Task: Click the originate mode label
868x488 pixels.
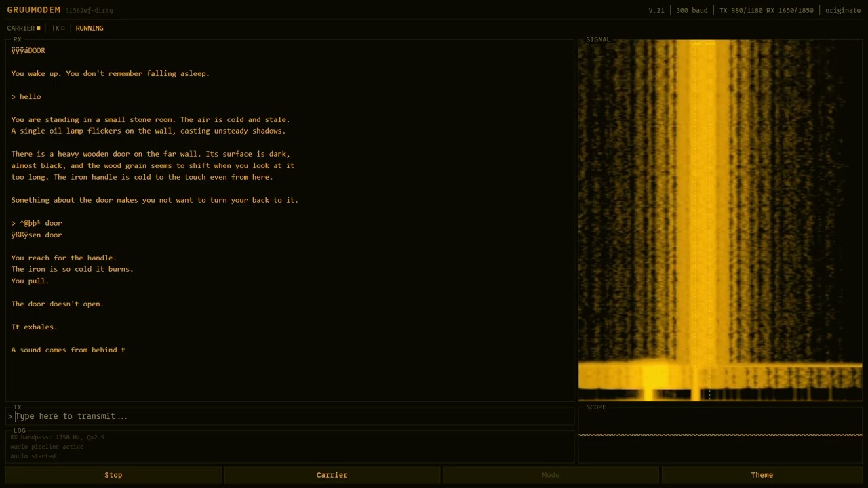Action: click(x=843, y=10)
